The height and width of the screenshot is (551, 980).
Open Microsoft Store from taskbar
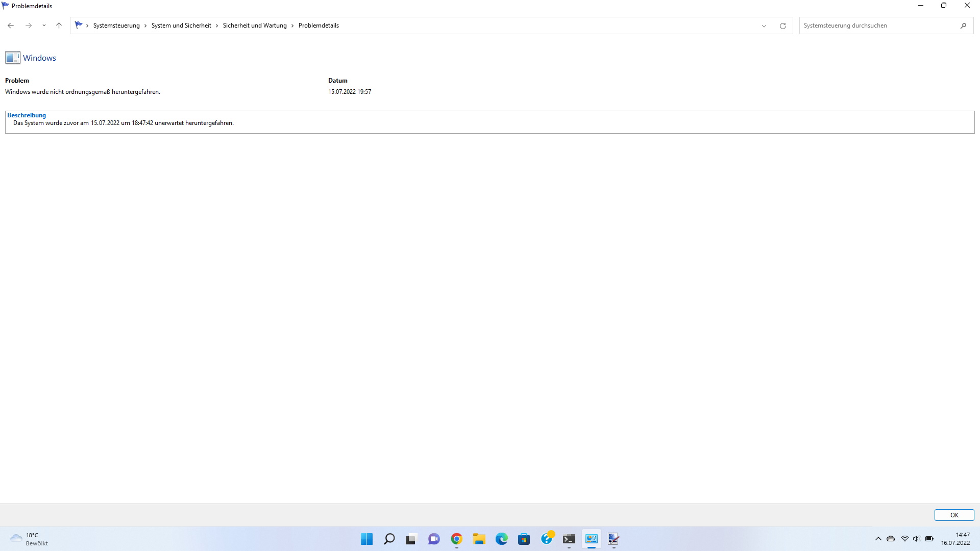click(524, 539)
